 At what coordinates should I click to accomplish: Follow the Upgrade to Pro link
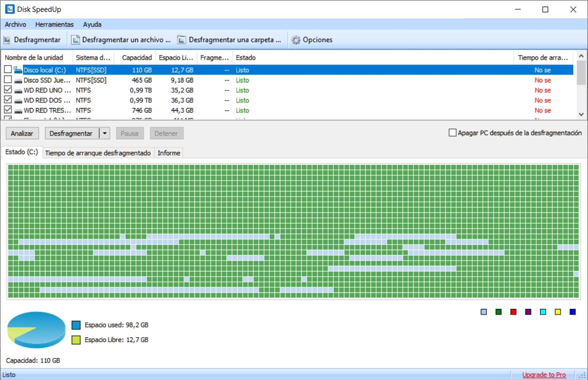[544, 374]
